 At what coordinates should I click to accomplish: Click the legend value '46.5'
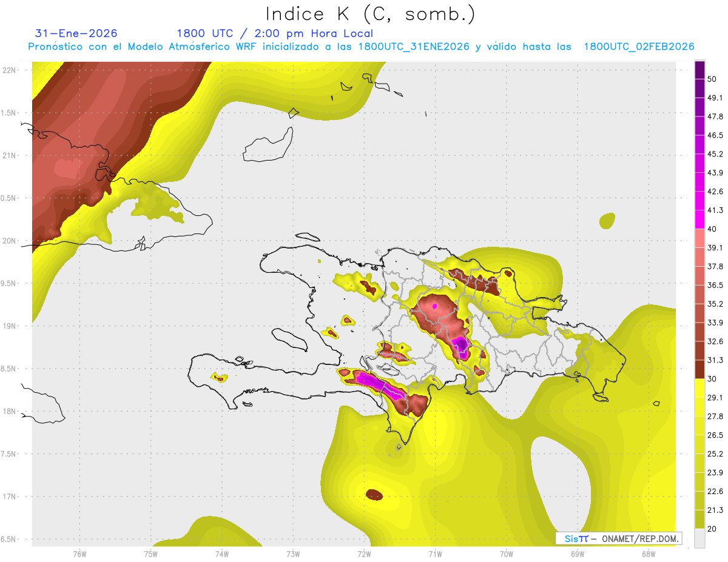(x=715, y=135)
